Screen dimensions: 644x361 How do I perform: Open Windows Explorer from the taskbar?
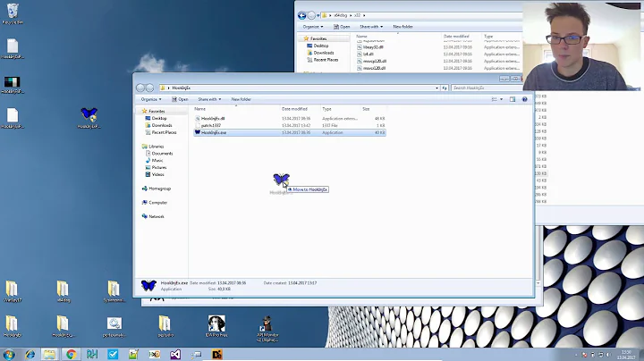pos(50,355)
